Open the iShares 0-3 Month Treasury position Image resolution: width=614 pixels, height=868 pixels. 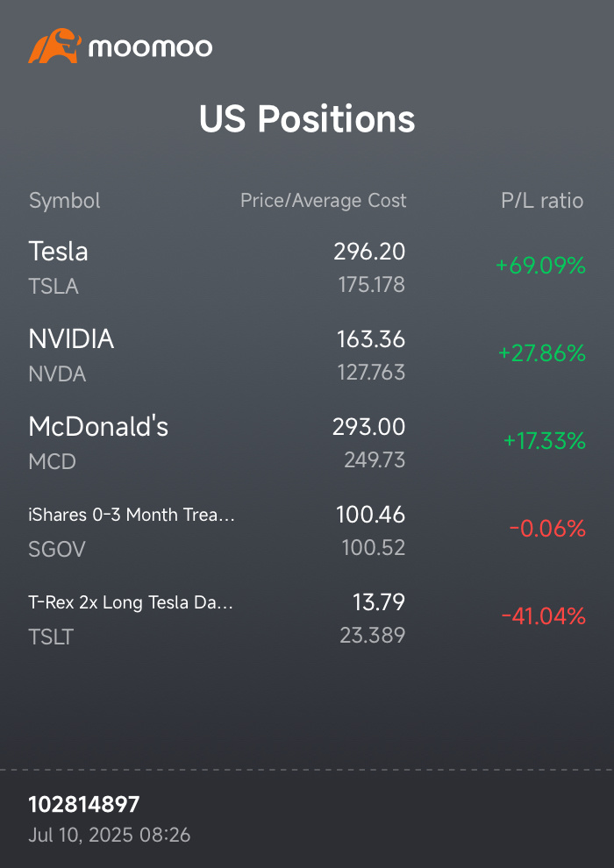click(307, 530)
